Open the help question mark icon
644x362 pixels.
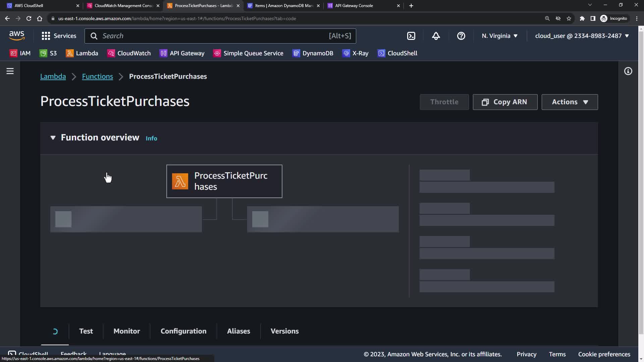pyautogui.click(x=461, y=36)
